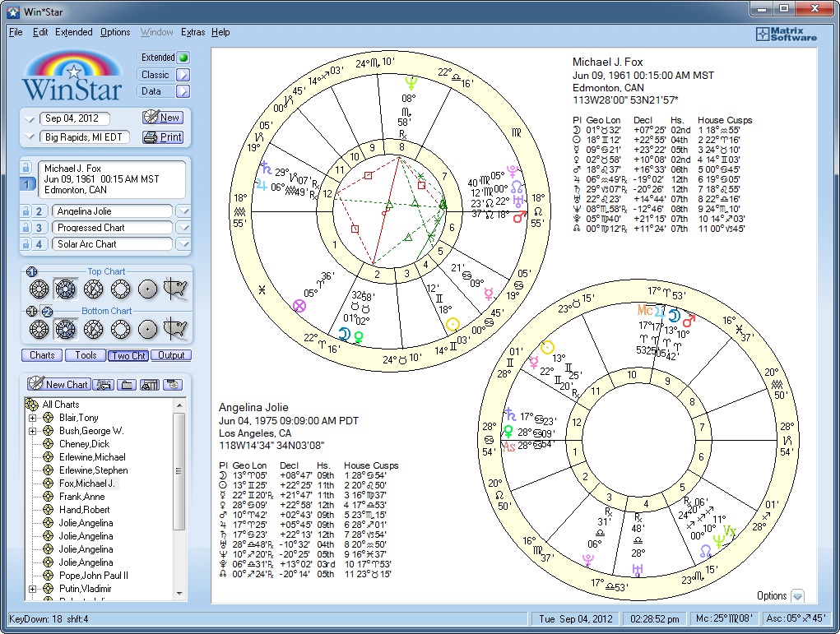This screenshot has height=634, width=840.
Task: Switch to the Output tab
Action: [171, 355]
